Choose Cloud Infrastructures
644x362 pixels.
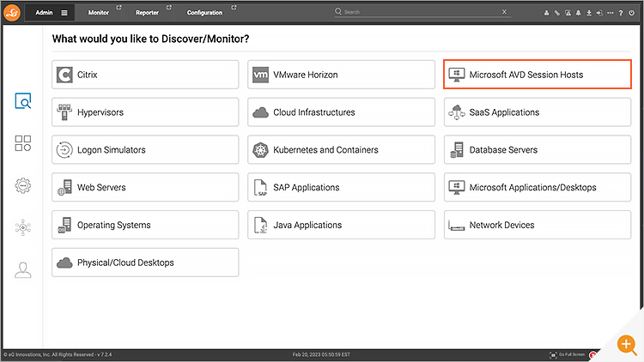341,112
